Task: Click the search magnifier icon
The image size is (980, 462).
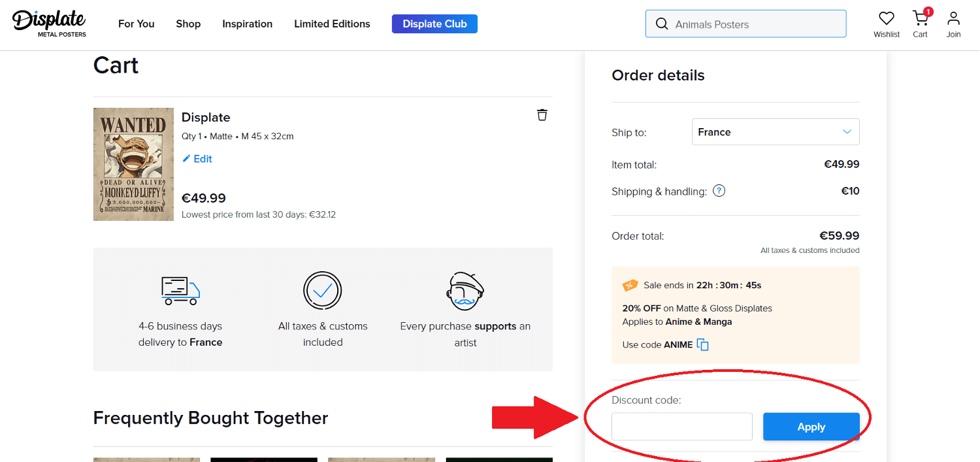Action: pos(662,24)
